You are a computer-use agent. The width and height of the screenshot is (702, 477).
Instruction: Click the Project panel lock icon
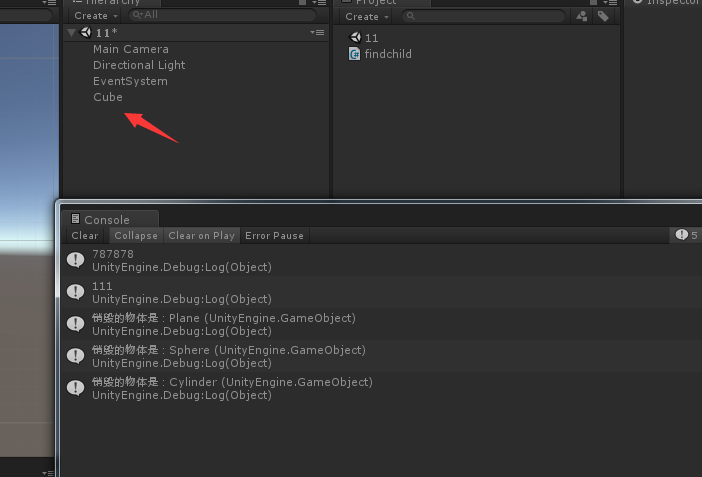594,2
